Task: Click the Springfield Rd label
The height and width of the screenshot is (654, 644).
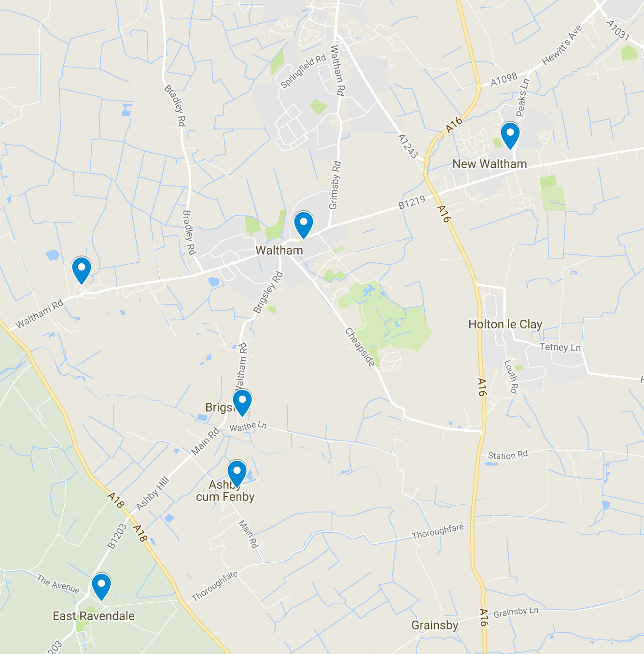Action: 303,71
